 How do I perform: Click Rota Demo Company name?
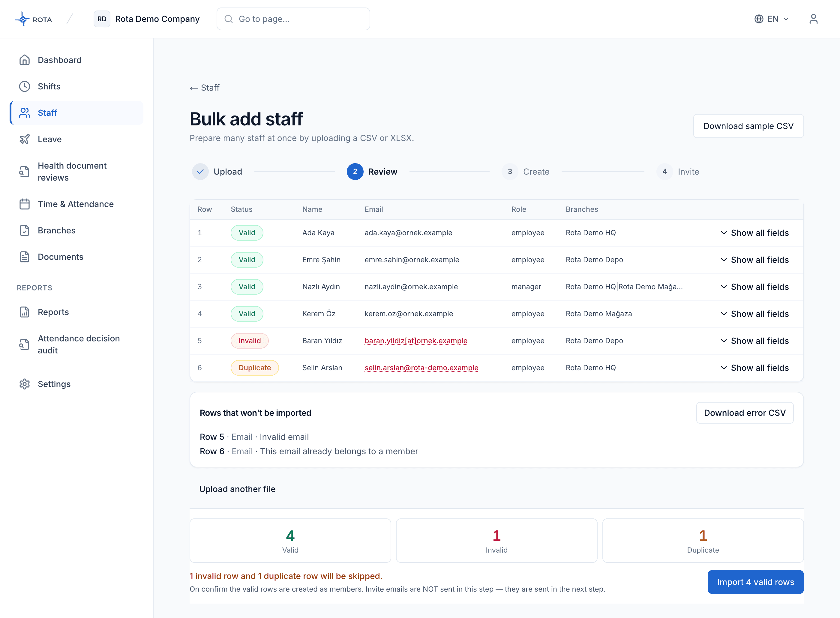[x=157, y=19]
